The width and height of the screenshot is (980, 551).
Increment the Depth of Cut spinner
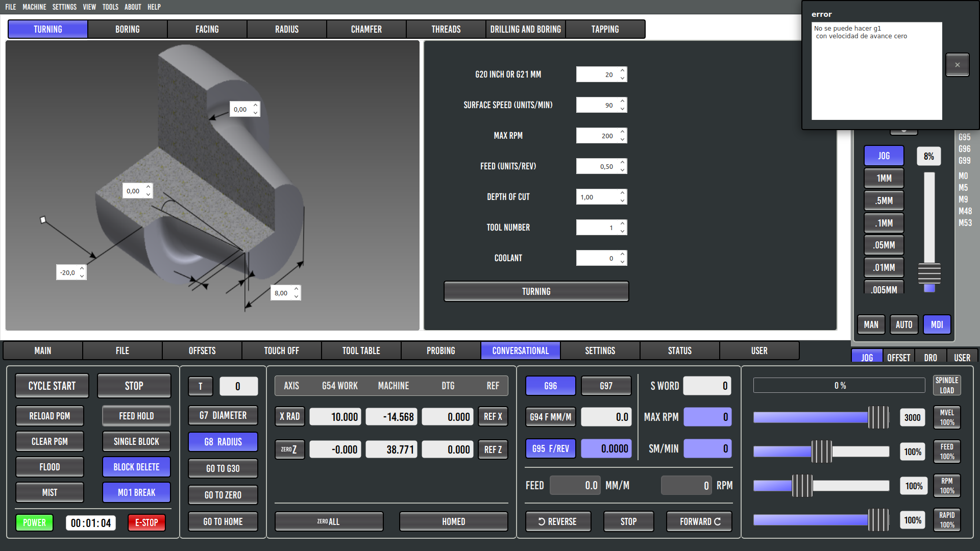pos(622,193)
